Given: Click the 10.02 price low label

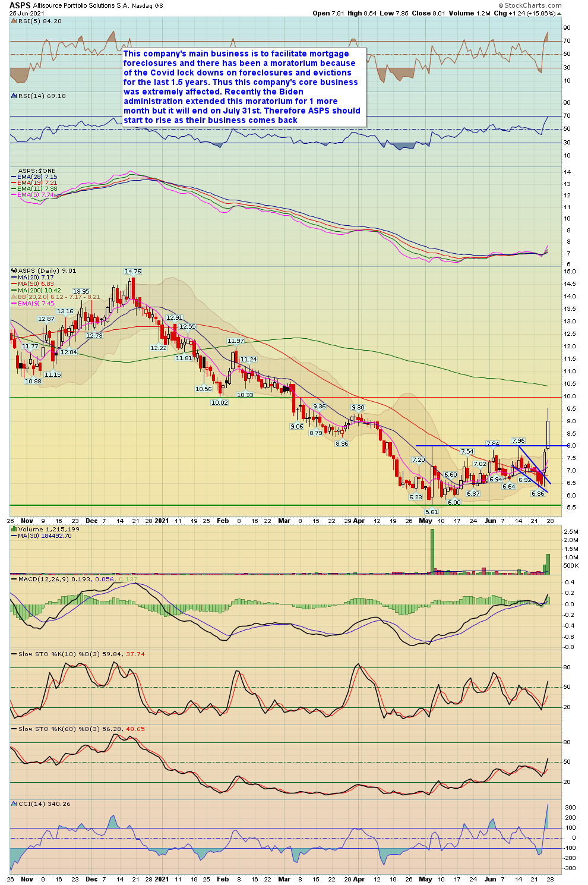Looking at the screenshot, I should pos(220,402).
